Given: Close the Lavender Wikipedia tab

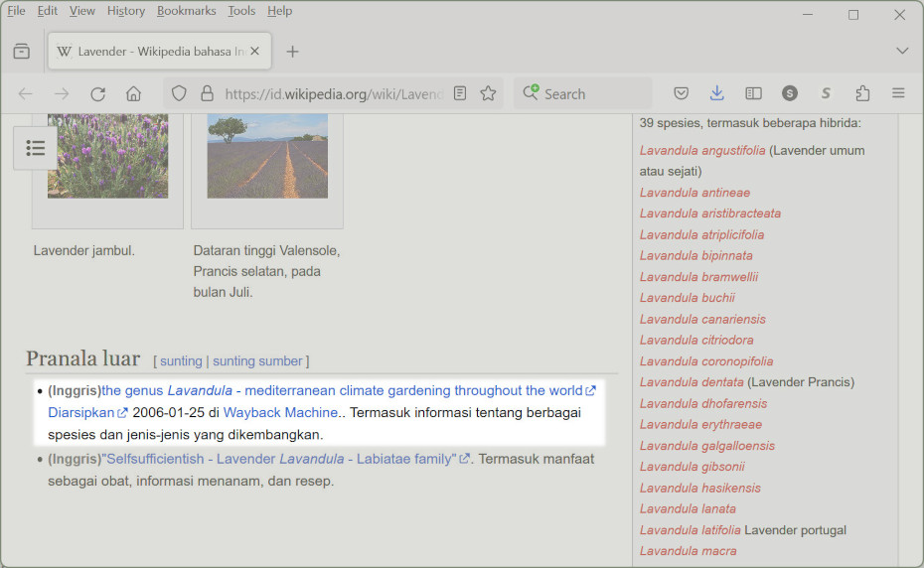Looking at the screenshot, I should (255, 51).
